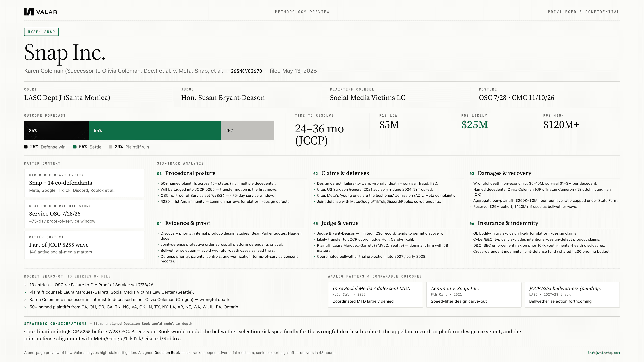Click the black Defense win legend square
This screenshot has height=362, width=644.
(x=26, y=147)
